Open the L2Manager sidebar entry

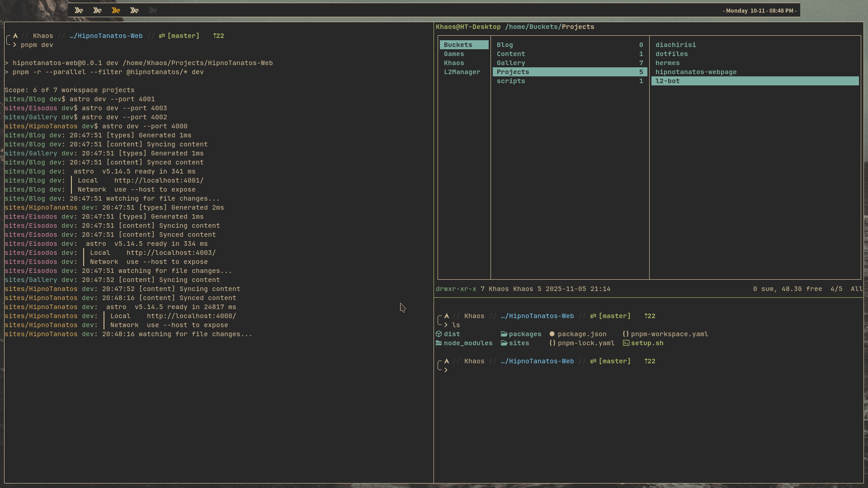[x=462, y=72]
